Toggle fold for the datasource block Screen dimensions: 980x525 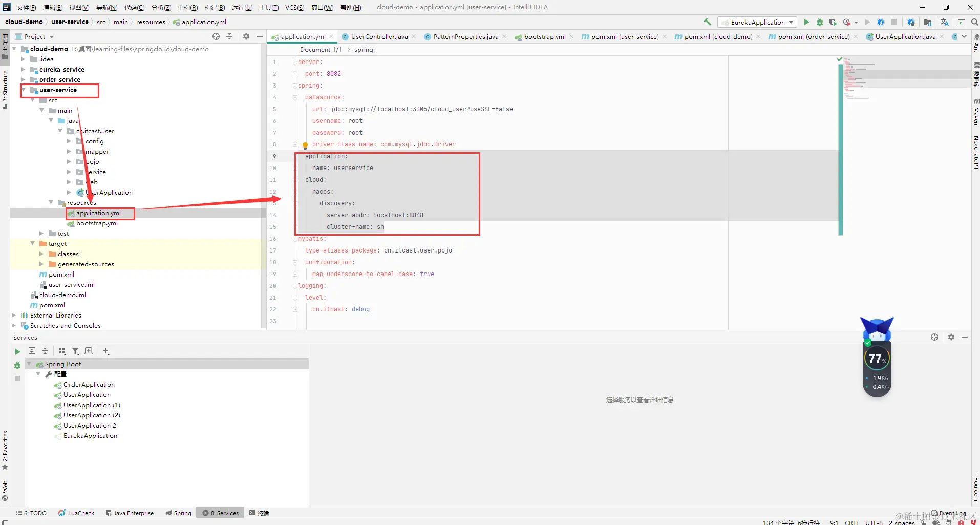pyautogui.click(x=295, y=97)
